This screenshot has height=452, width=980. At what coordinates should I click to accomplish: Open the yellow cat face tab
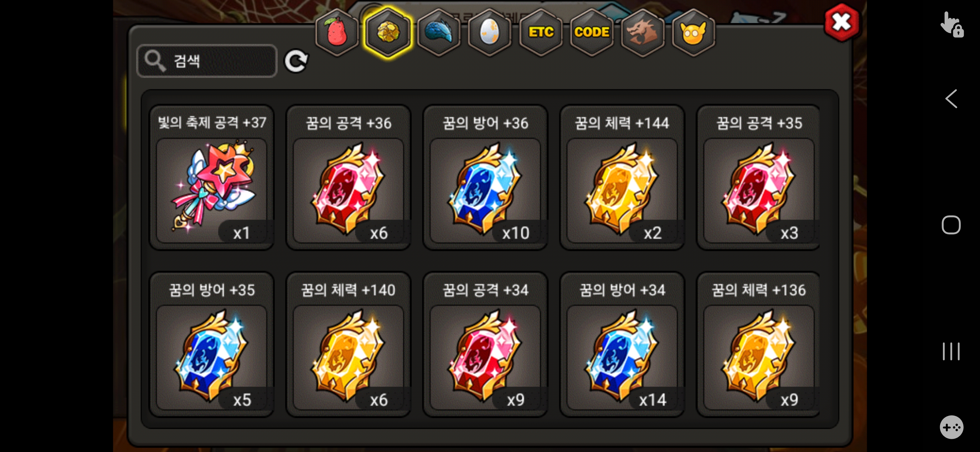[x=694, y=33]
